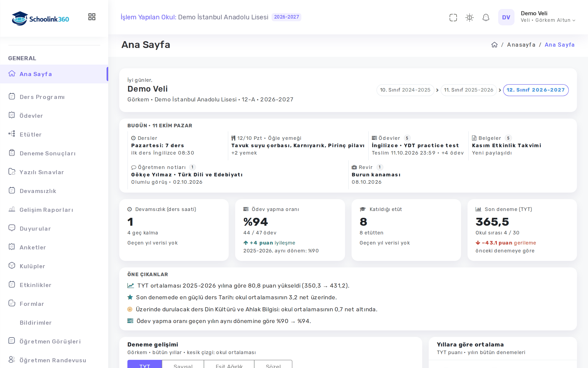Screen dimensions: 588x368
Task: Switch to the Sözel exam tab
Action: (273, 364)
